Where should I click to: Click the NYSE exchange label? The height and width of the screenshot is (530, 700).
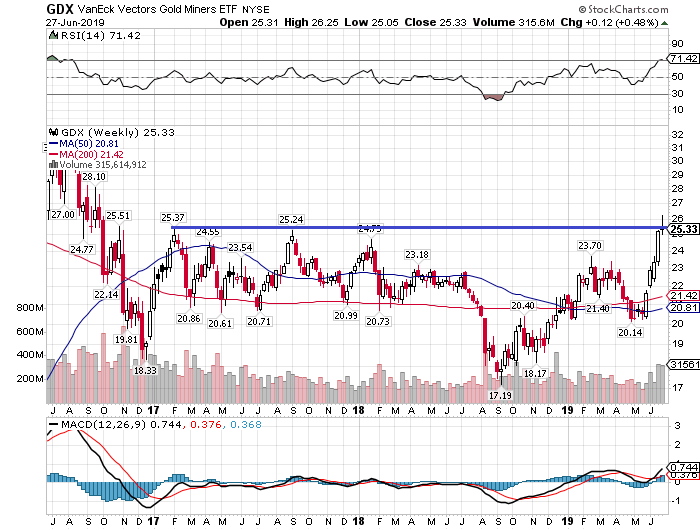256,9
